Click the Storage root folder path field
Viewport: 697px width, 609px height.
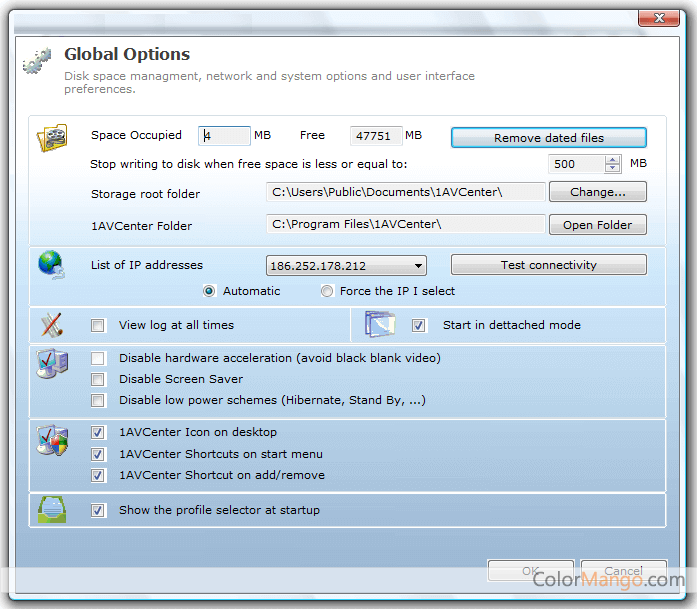[405, 192]
